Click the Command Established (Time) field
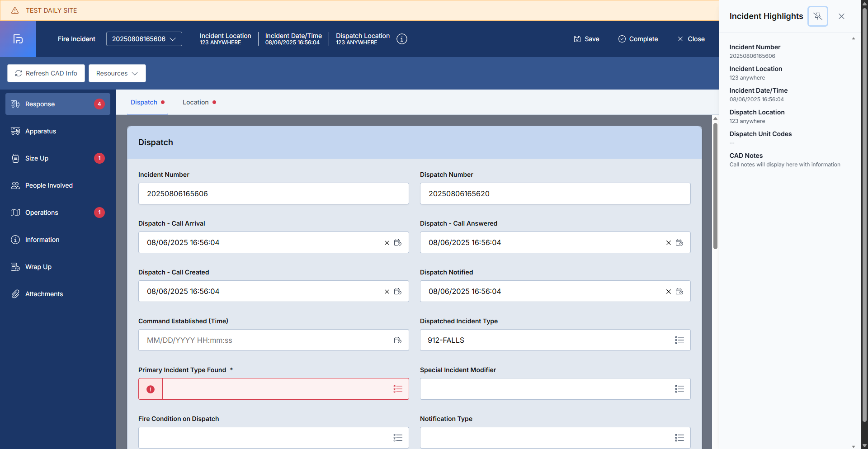This screenshot has height=449, width=868. point(274,340)
